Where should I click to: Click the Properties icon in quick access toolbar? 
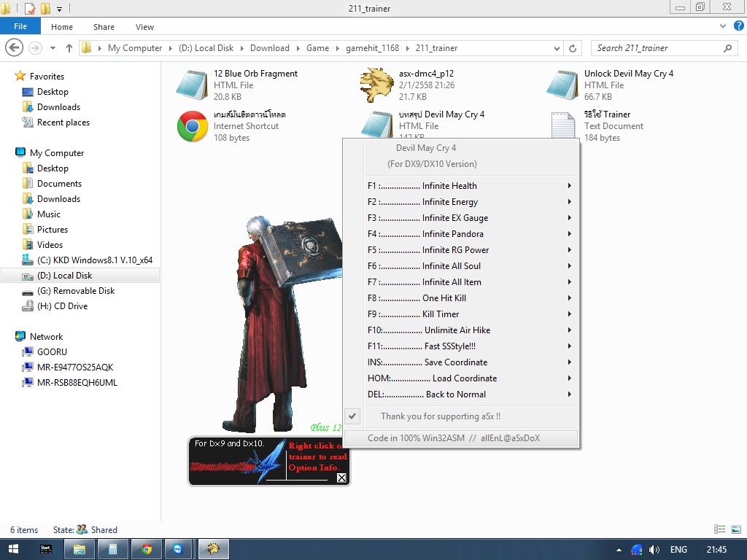29,8
